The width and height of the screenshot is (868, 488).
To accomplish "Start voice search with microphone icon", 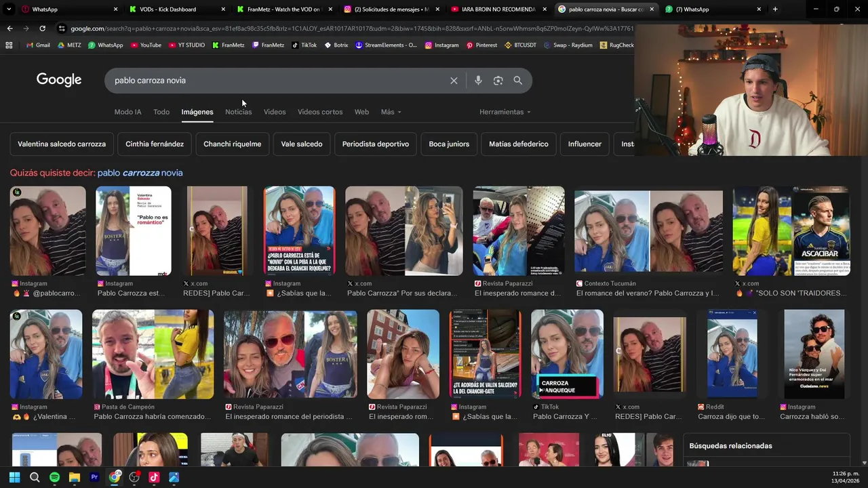I will (x=478, y=81).
